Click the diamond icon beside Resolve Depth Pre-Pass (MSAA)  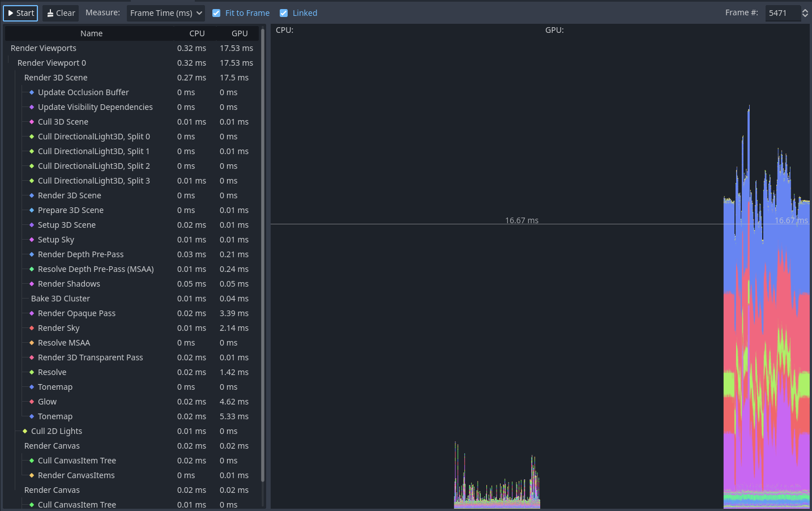[x=31, y=269]
